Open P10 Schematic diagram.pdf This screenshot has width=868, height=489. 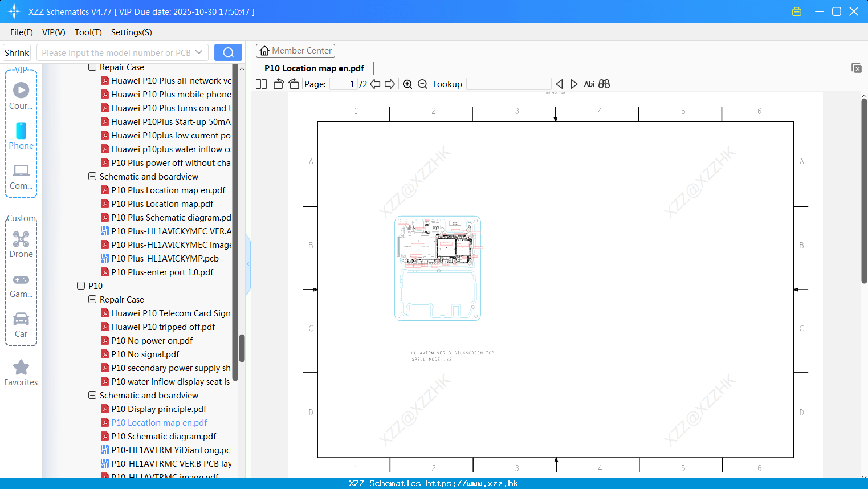158,437
